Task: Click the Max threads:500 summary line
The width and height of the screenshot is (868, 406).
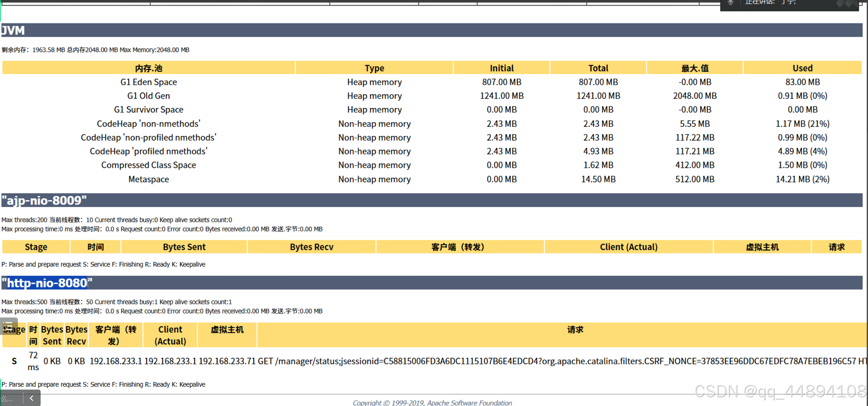Action: (x=117, y=302)
